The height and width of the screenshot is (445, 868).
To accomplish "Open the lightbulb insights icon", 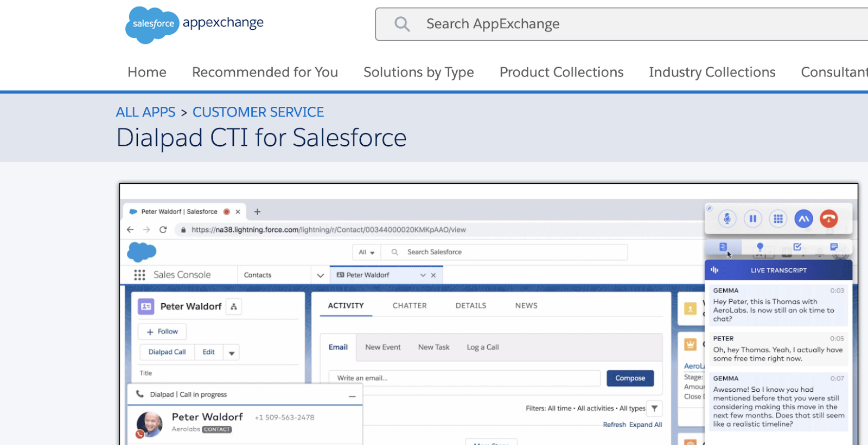I will tap(760, 247).
